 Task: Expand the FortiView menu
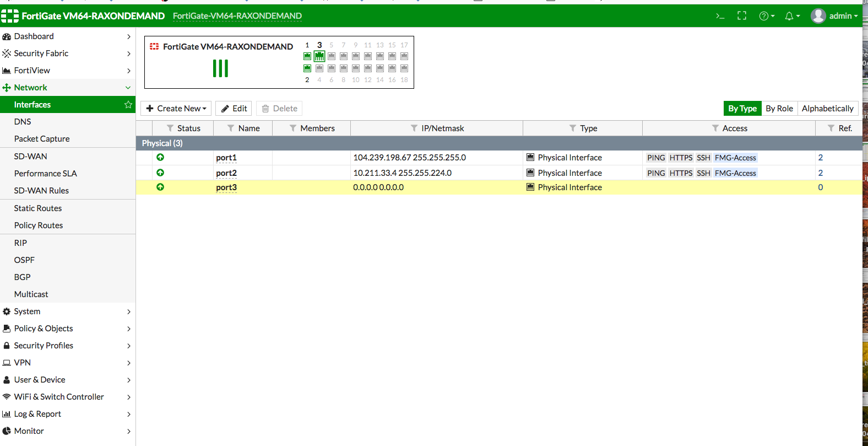point(129,71)
